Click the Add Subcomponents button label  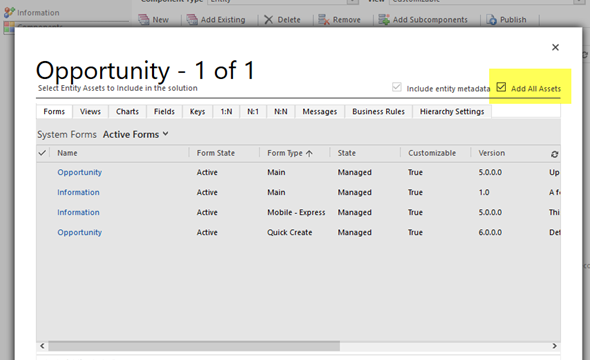(430, 20)
